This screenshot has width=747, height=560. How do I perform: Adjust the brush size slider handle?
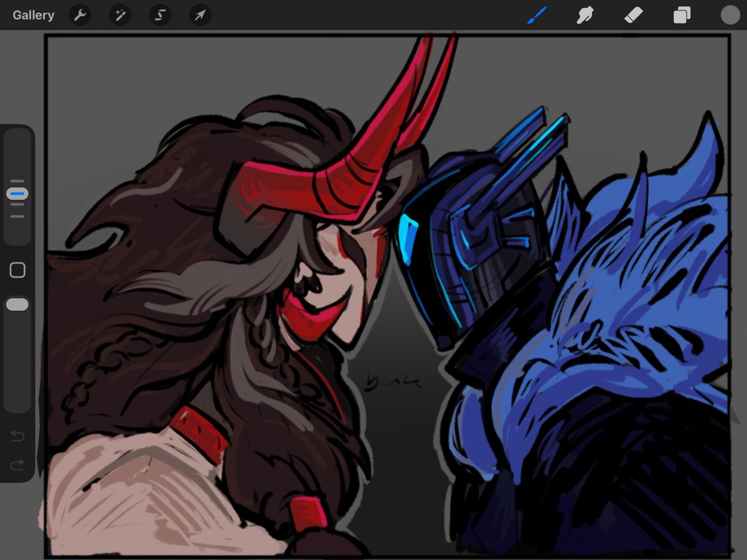coord(17,194)
